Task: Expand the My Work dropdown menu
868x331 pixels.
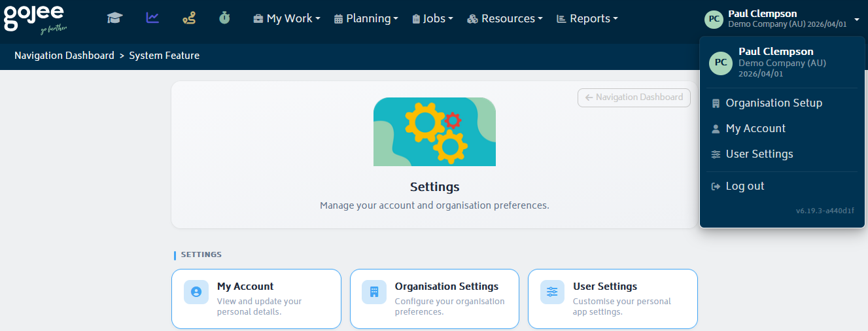Action: coord(286,19)
